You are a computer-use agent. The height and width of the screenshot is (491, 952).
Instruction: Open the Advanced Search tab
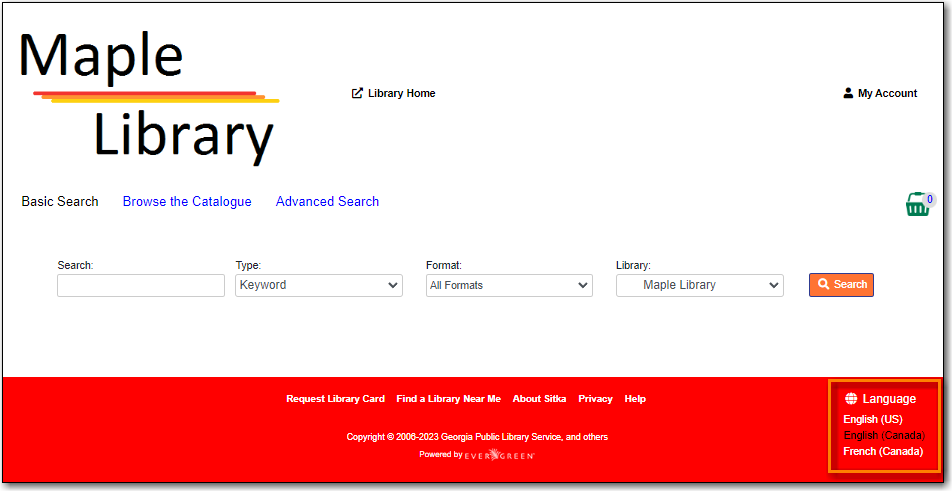(x=327, y=202)
